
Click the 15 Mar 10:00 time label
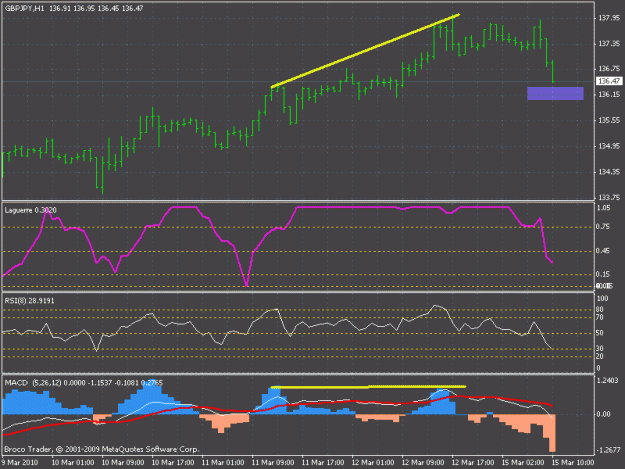573,463
